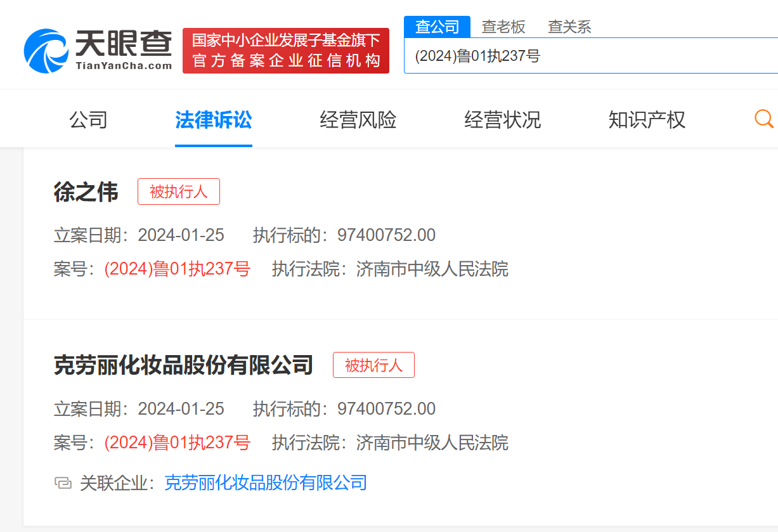Open the 徐之伟 record title

86,192
